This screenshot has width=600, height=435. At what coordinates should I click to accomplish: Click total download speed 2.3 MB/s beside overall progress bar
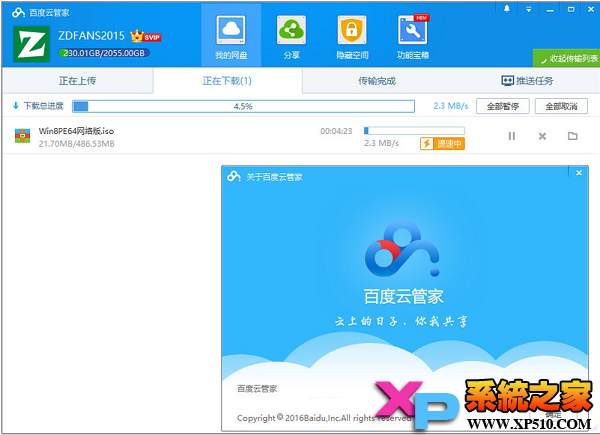pyautogui.click(x=451, y=106)
